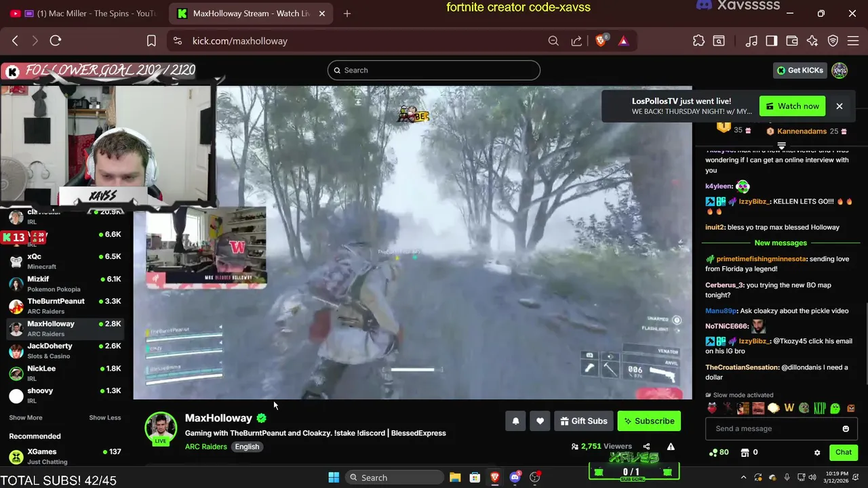The image size is (868, 488).
Task: Open the browser hamburger menu
Action: 854,41
